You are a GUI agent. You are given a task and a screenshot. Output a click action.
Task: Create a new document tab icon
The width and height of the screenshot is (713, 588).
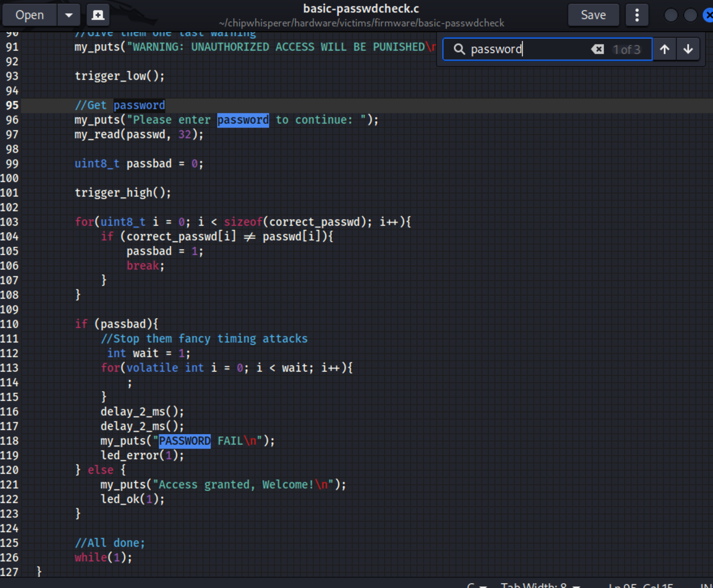(98, 15)
